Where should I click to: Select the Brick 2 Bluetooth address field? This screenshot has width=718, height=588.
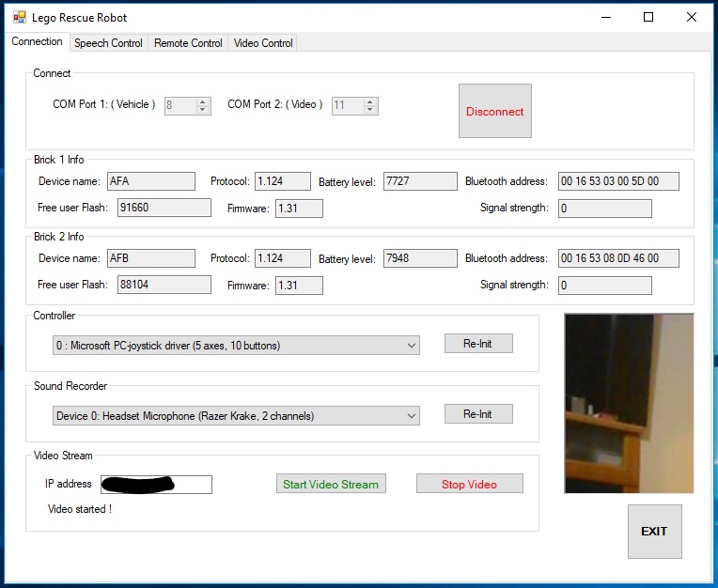pyautogui.click(x=617, y=258)
